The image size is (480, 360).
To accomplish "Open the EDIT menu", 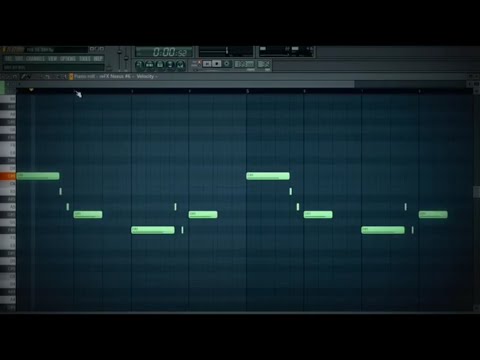I will point(19,59).
